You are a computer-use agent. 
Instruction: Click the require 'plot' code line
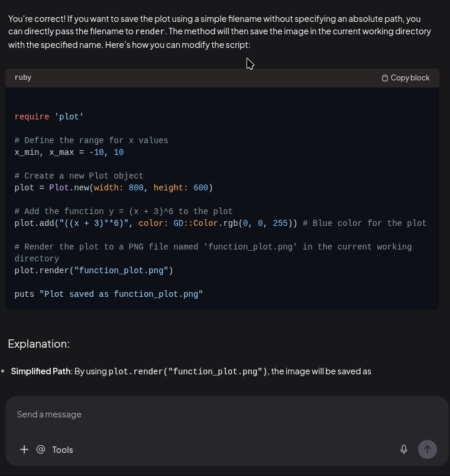pyautogui.click(x=49, y=117)
